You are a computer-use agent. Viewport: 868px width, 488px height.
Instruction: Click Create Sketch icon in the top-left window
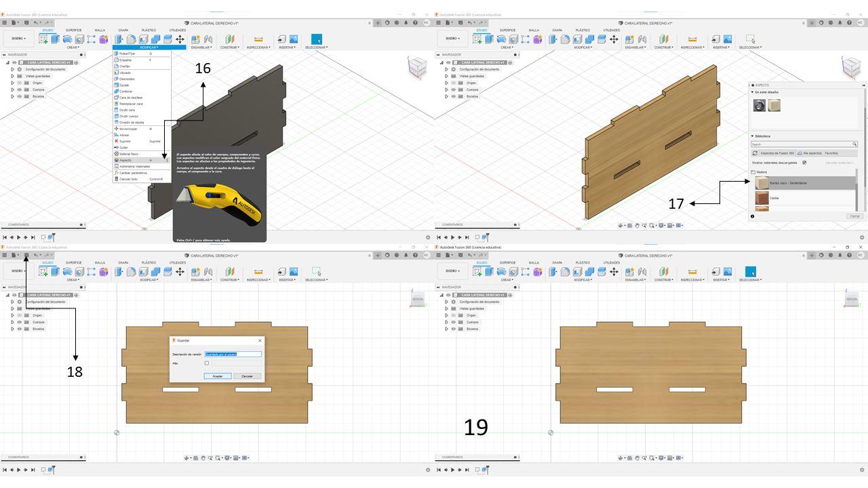click(x=44, y=39)
